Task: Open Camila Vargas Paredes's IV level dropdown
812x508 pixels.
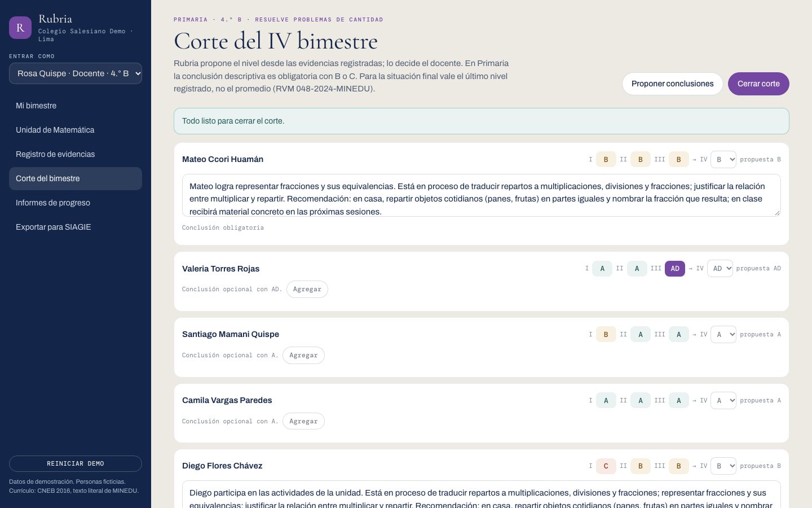Action: coord(723,401)
